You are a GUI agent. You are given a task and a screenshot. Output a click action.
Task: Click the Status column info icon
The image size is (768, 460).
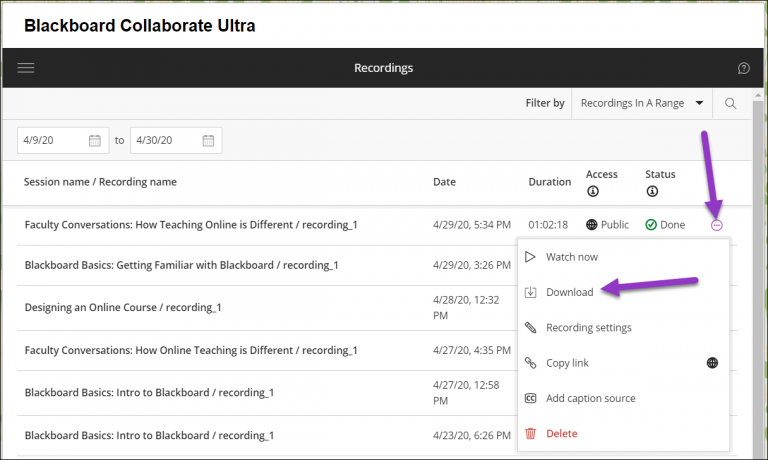click(651, 191)
